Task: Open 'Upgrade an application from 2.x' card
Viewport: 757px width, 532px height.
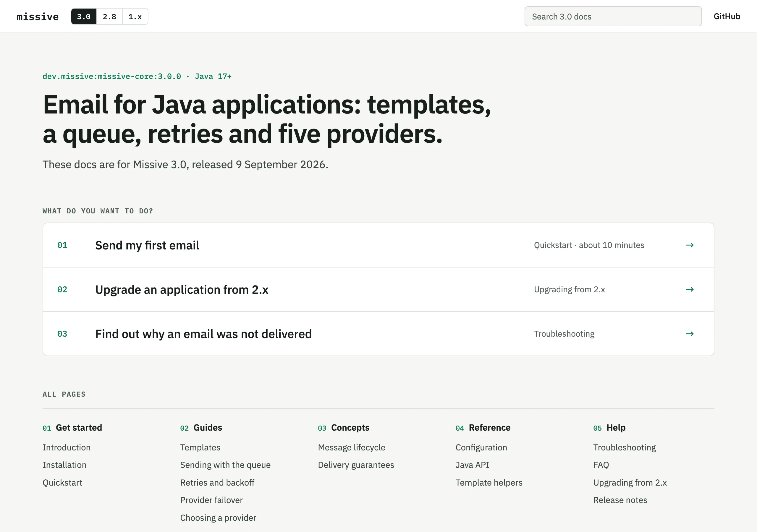Action: [378, 289]
